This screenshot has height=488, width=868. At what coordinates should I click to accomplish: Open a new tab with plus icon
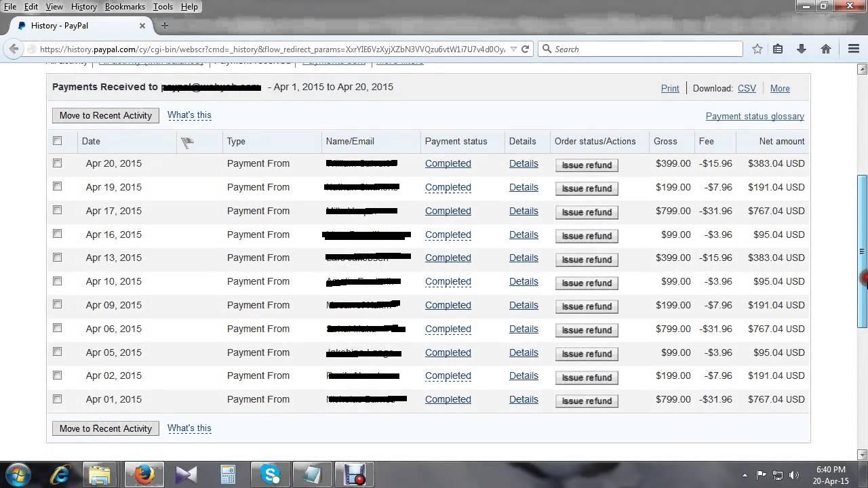(165, 26)
